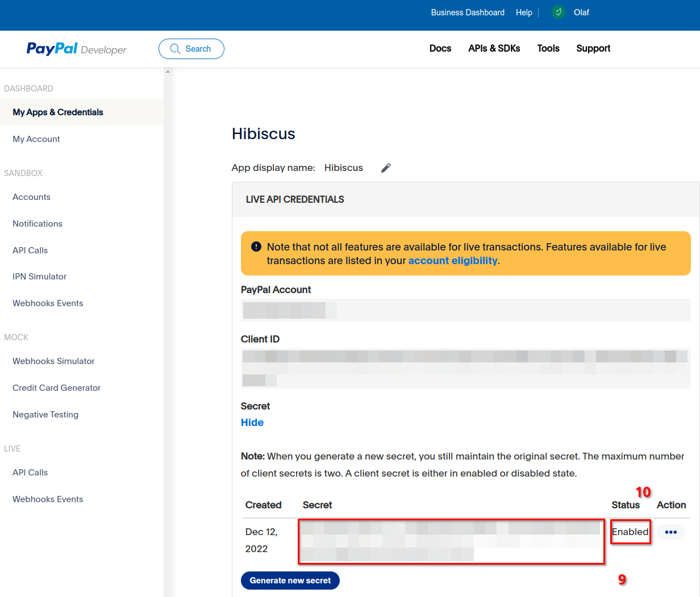The height and width of the screenshot is (597, 700).
Task: Open Sandbox Accounts
Action: (x=32, y=197)
